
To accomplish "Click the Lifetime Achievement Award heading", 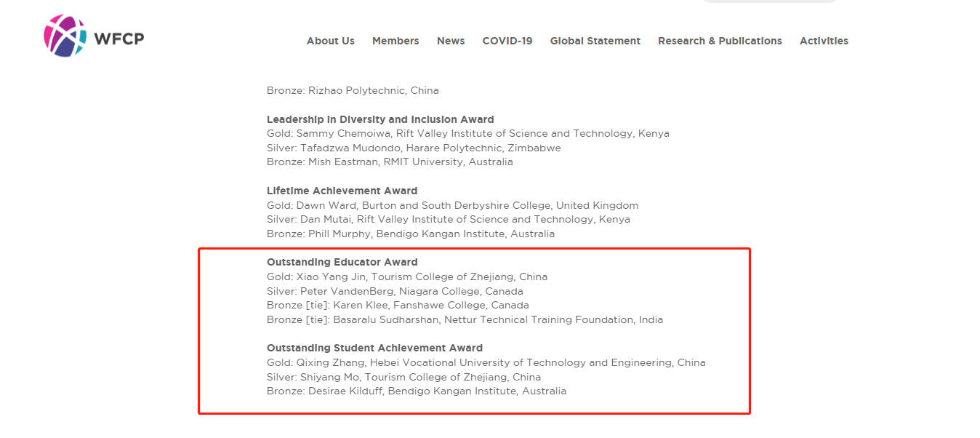I will tap(342, 191).
